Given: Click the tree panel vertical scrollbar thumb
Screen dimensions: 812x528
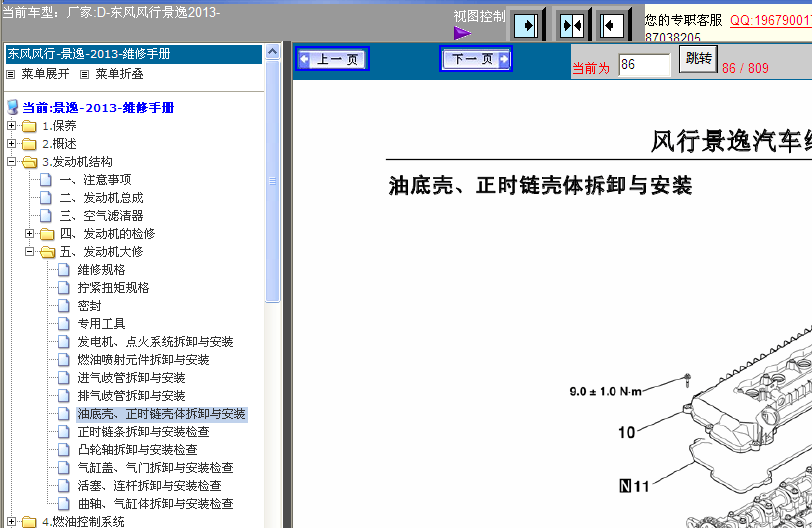Looking at the screenshot, I should click(x=273, y=180).
